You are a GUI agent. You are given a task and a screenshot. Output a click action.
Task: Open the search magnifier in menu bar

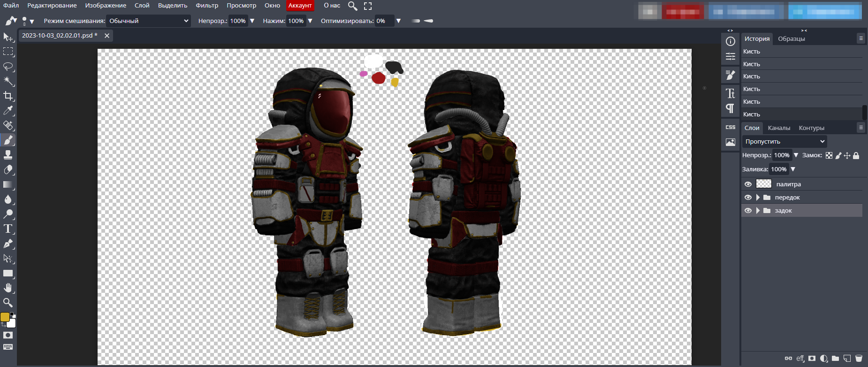coord(352,6)
